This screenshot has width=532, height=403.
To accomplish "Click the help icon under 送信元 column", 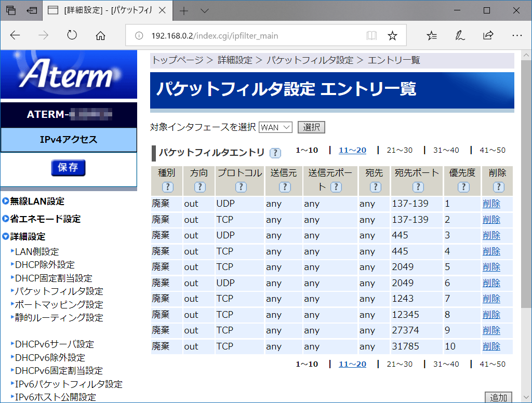I will coord(285,187).
